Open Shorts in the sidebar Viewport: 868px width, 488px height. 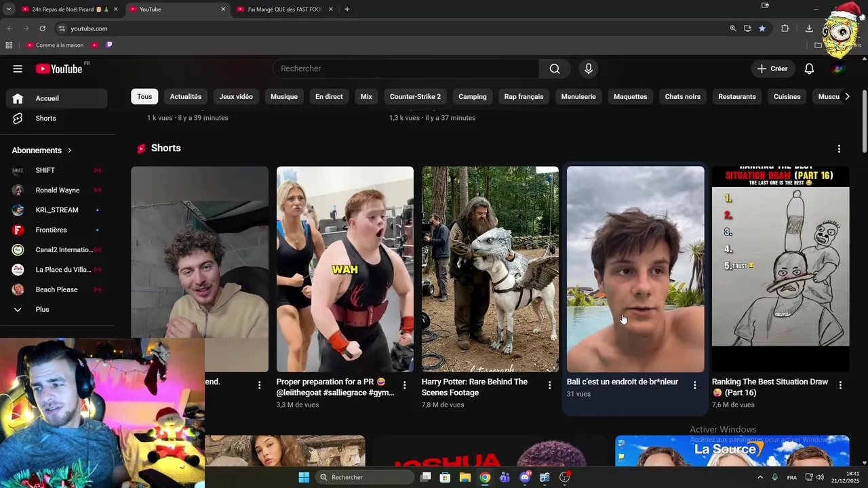(x=57, y=118)
